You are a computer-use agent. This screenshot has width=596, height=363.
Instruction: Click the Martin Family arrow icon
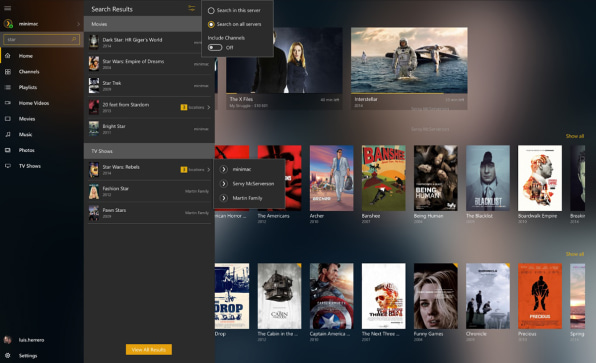point(224,198)
